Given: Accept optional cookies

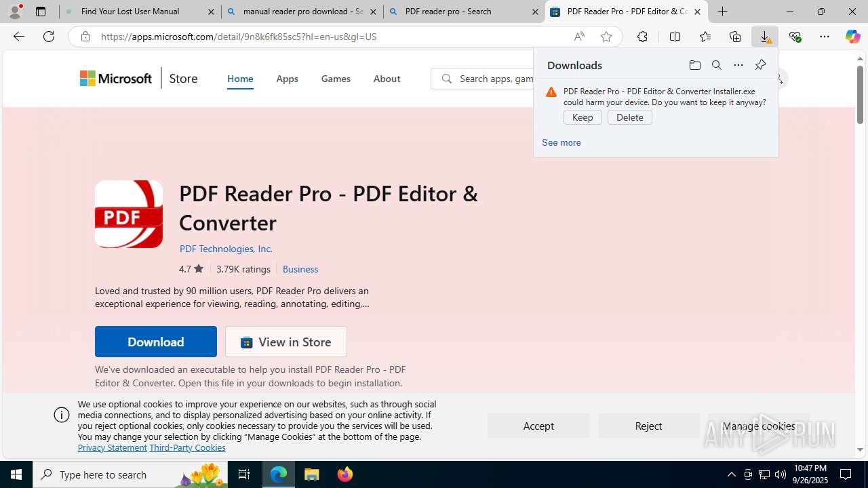Looking at the screenshot, I should click(538, 426).
